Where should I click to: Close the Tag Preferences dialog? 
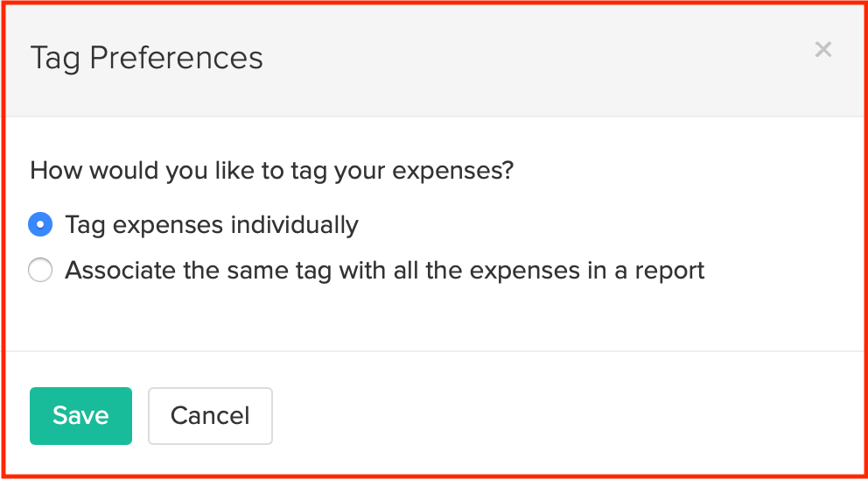822,50
